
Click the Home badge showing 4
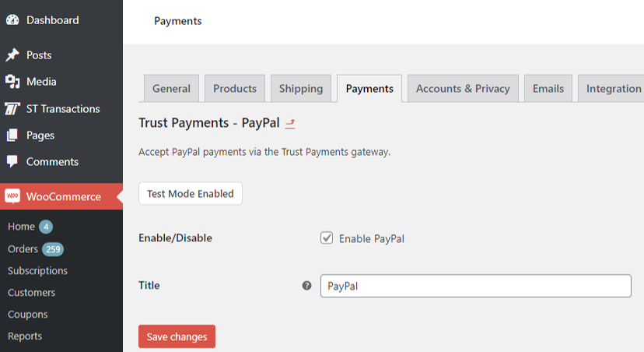(x=46, y=227)
